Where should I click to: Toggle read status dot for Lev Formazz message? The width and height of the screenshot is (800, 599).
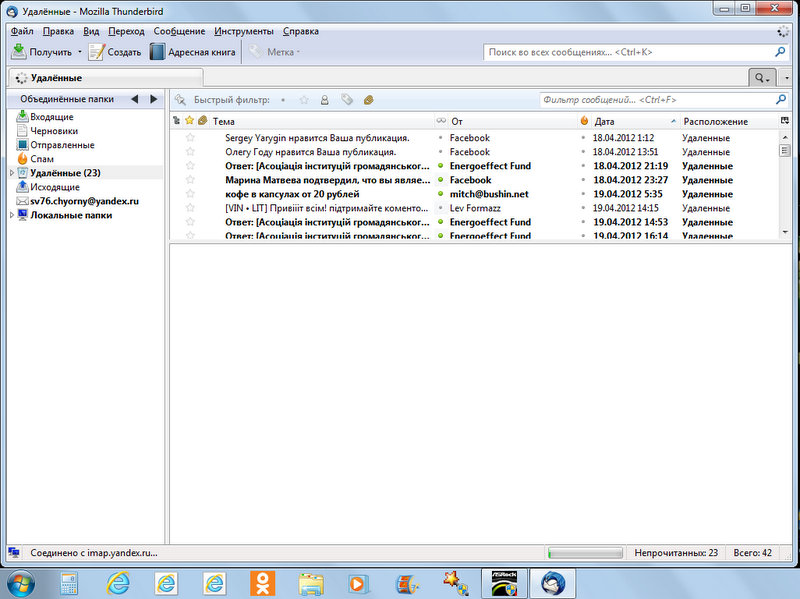pyautogui.click(x=440, y=208)
